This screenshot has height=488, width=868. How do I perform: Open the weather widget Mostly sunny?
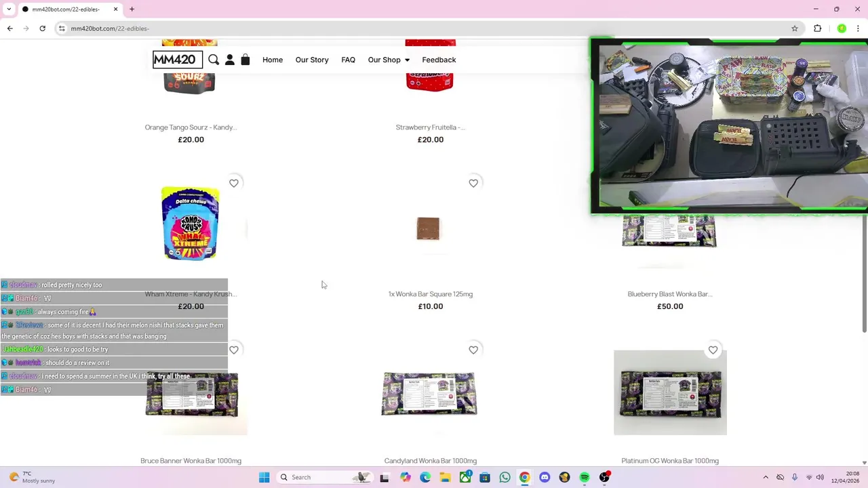[31, 477]
